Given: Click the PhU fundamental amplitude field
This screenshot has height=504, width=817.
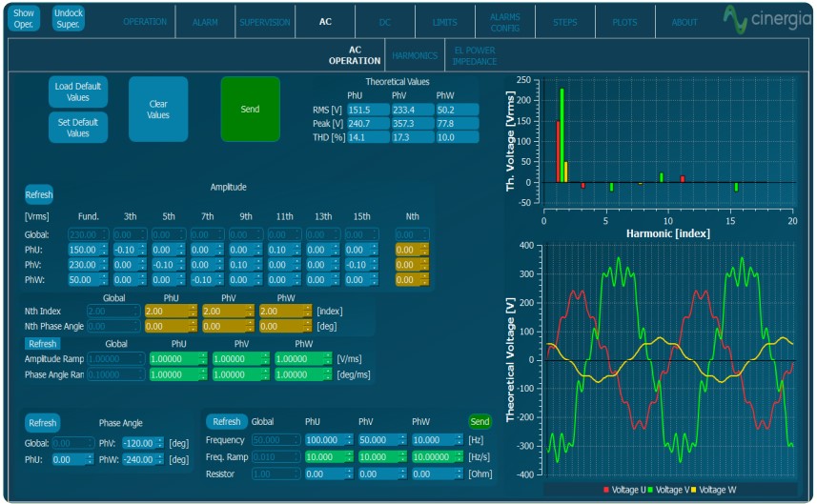Looking at the screenshot, I should click(84, 250).
